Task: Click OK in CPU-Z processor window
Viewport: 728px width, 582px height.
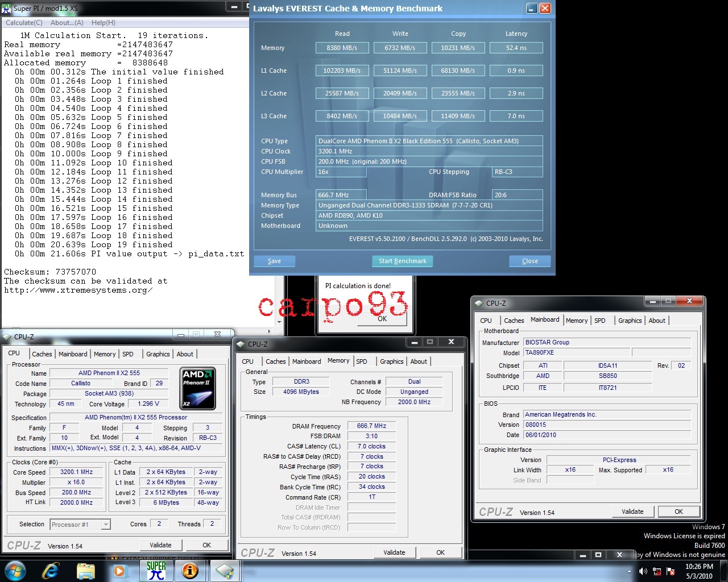Action: (207, 545)
